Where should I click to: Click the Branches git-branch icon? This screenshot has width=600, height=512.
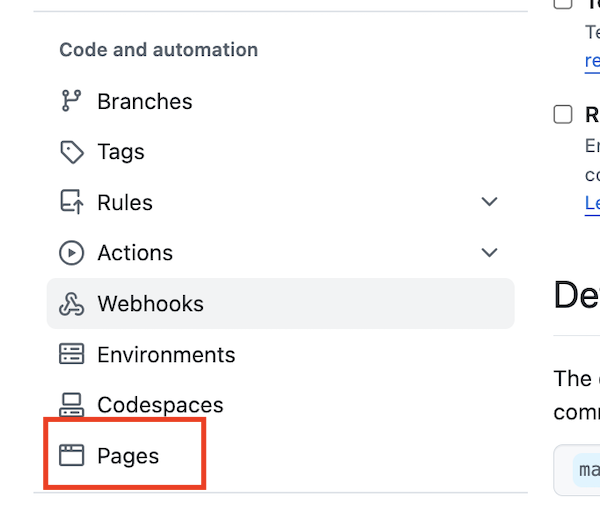point(71,101)
